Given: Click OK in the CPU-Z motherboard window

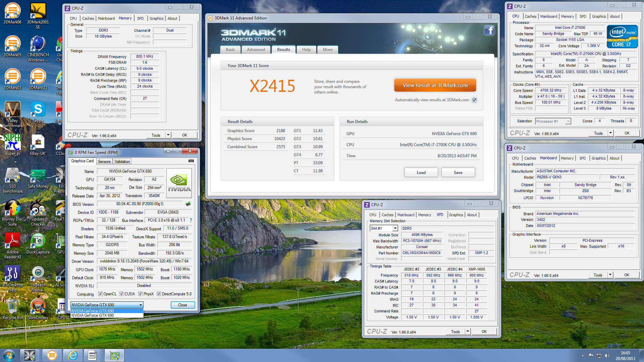Looking at the screenshot, I should click(627, 275).
